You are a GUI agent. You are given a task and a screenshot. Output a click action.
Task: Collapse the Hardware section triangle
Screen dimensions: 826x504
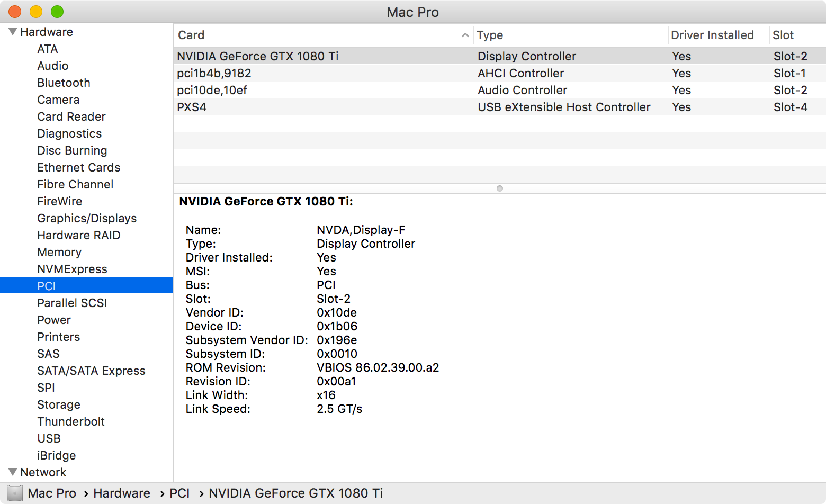tap(13, 32)
